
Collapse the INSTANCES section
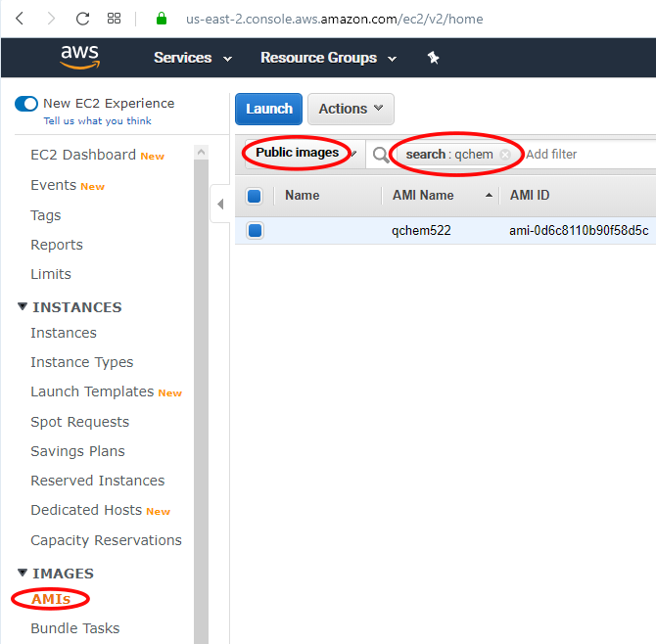pyautogui.click(x=23, y=306)
